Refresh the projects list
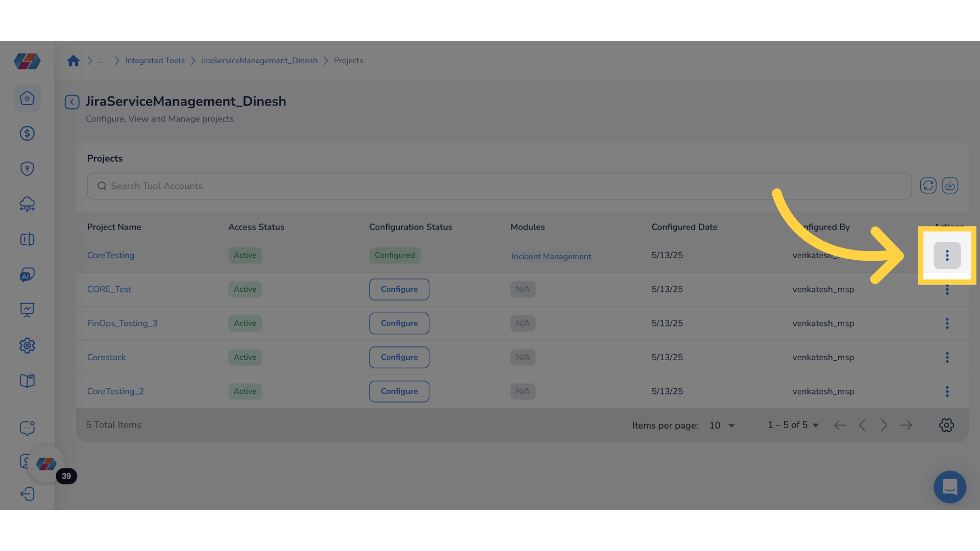Screen dimensions: 980x551 point(928,185)
